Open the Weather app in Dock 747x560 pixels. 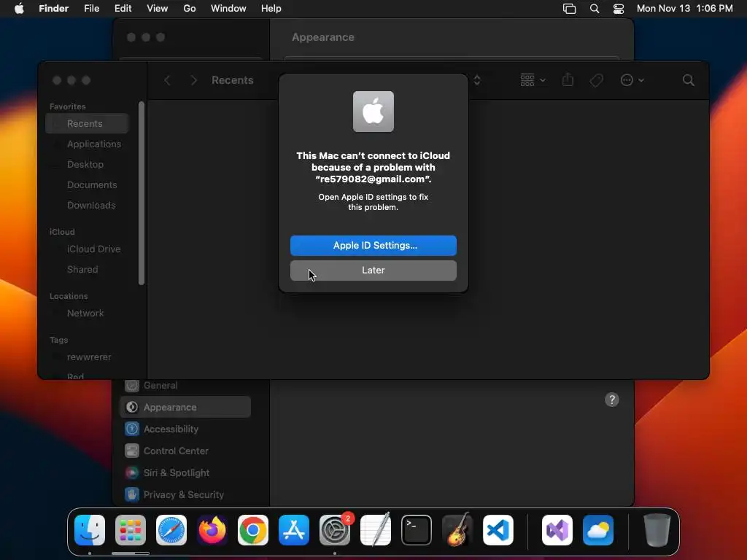coord(598,530)
